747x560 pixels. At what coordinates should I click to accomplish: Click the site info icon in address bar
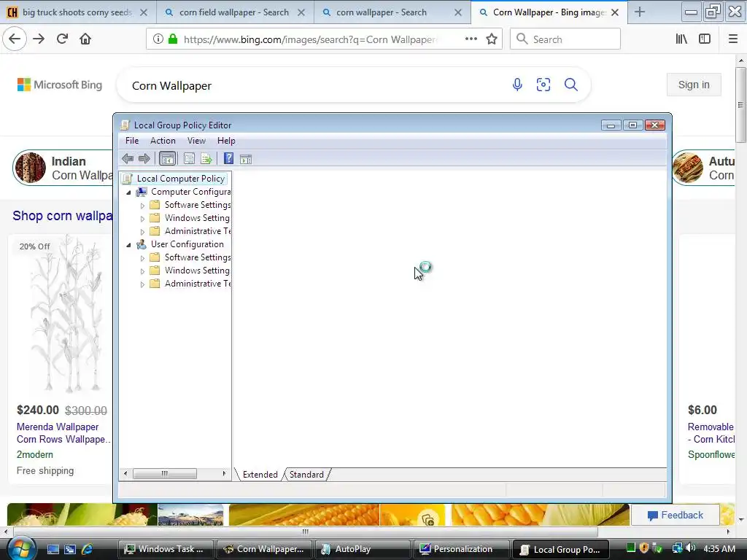158,39
